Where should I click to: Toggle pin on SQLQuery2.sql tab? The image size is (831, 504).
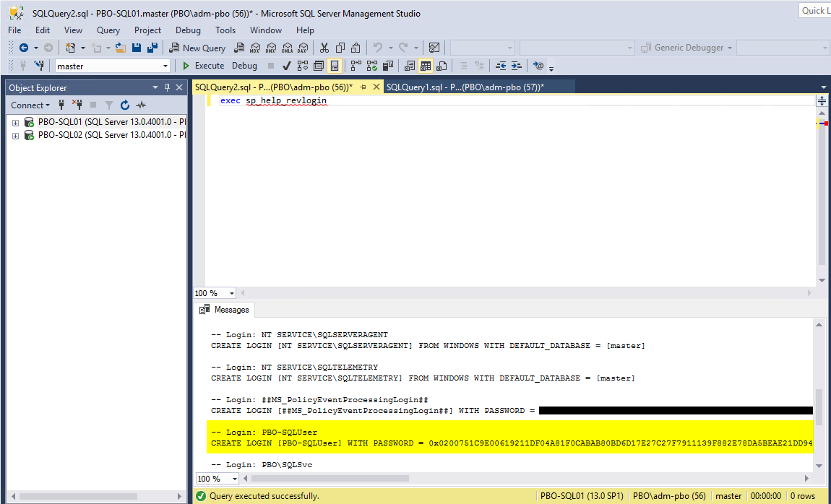tap(363, 87)
